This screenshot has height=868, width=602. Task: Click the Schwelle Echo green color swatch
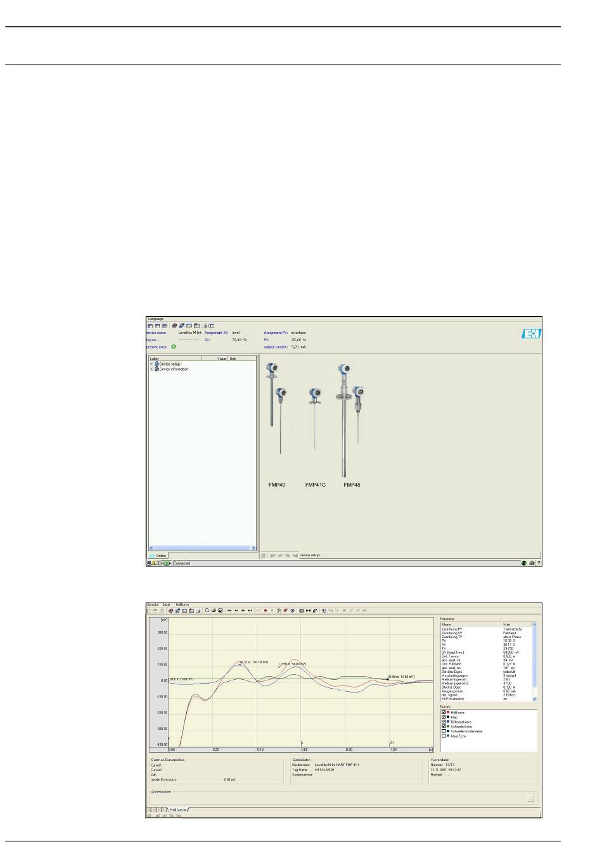[x=449, y=727]
